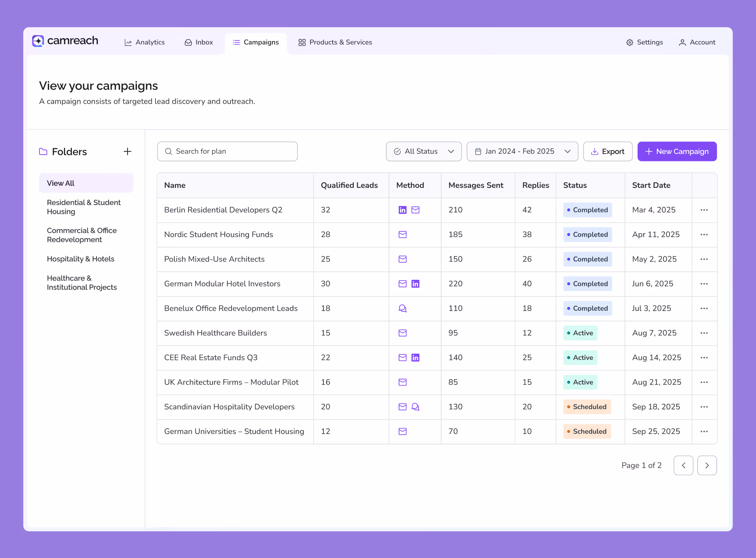Go to next page with right chevron
Viewport: 756px width, 558px height.
706,465
